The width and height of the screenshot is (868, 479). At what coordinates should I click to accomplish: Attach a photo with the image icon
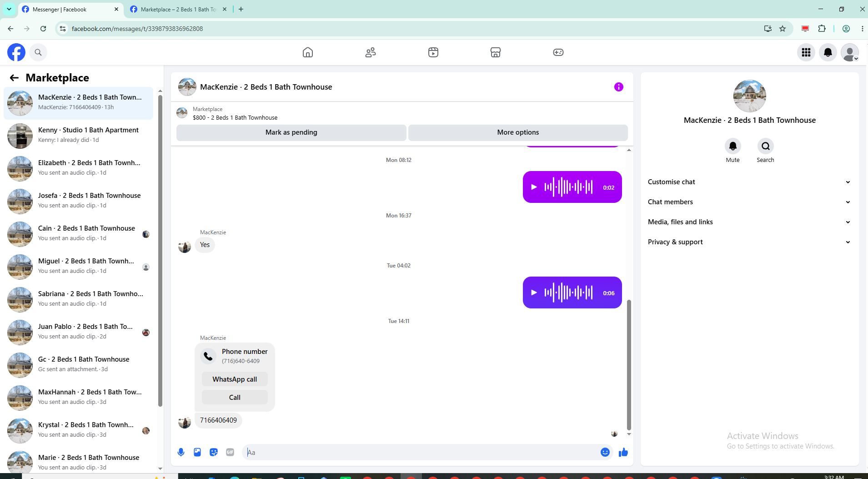point(197,452)
